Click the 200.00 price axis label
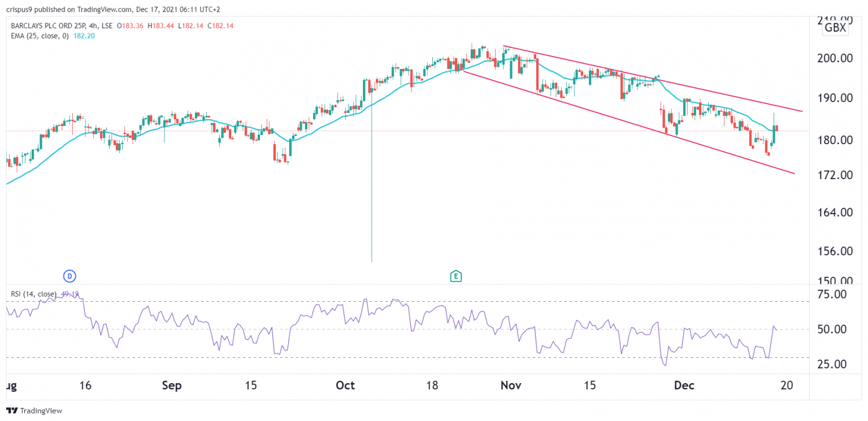 coord(834,58)
